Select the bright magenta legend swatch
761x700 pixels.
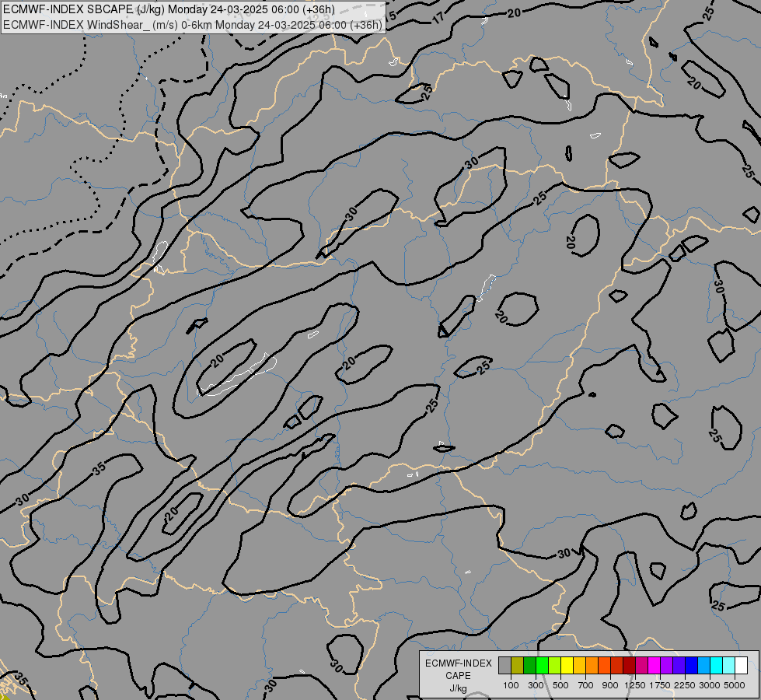(x=655, y=665)
